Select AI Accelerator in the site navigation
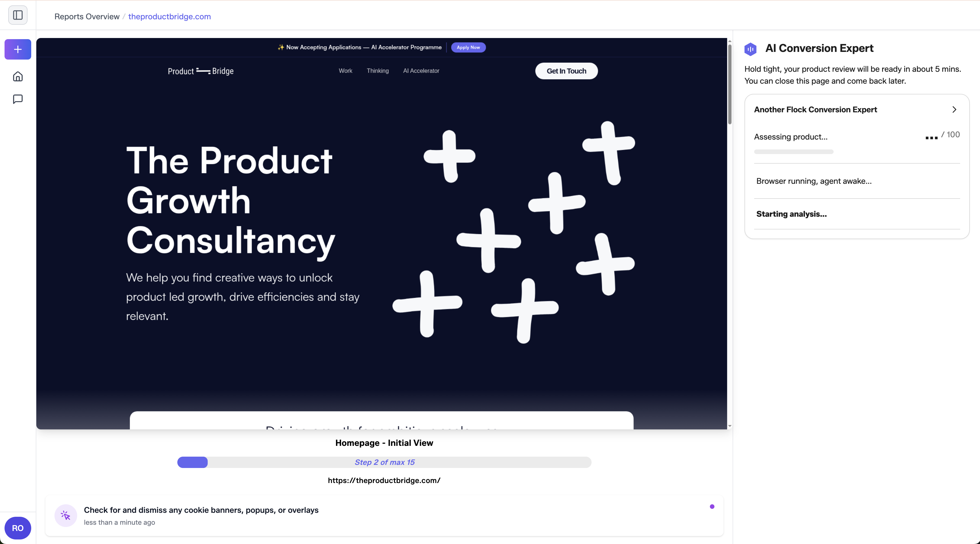The image size is (980, 544). tap(421, 71)
